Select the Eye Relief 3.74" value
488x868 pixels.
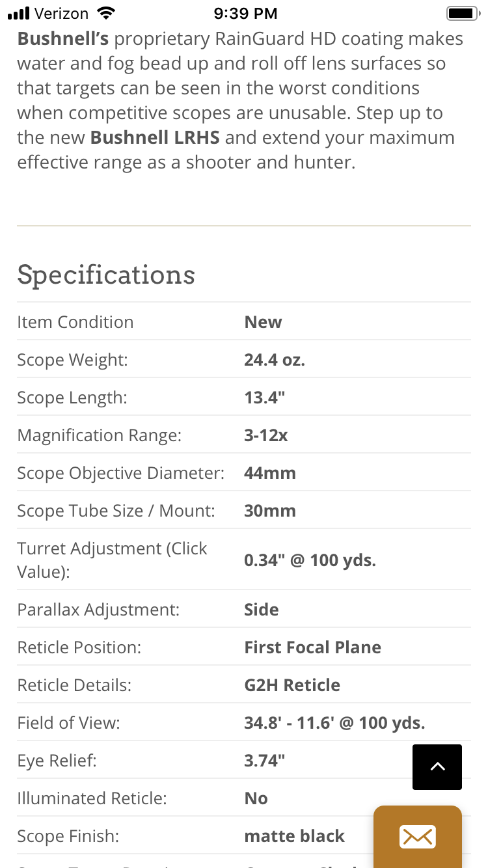pos(265,761)
